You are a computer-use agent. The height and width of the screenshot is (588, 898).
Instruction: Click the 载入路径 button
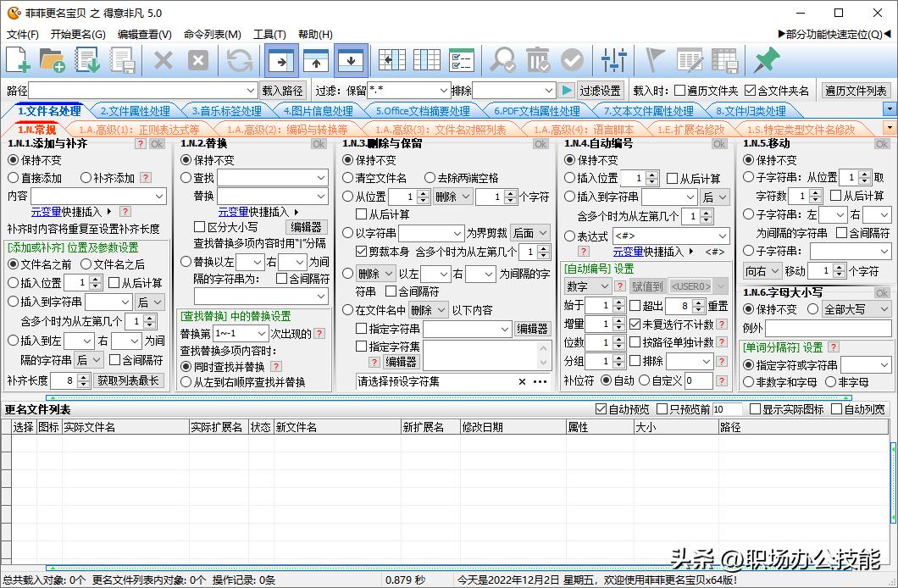284,90
